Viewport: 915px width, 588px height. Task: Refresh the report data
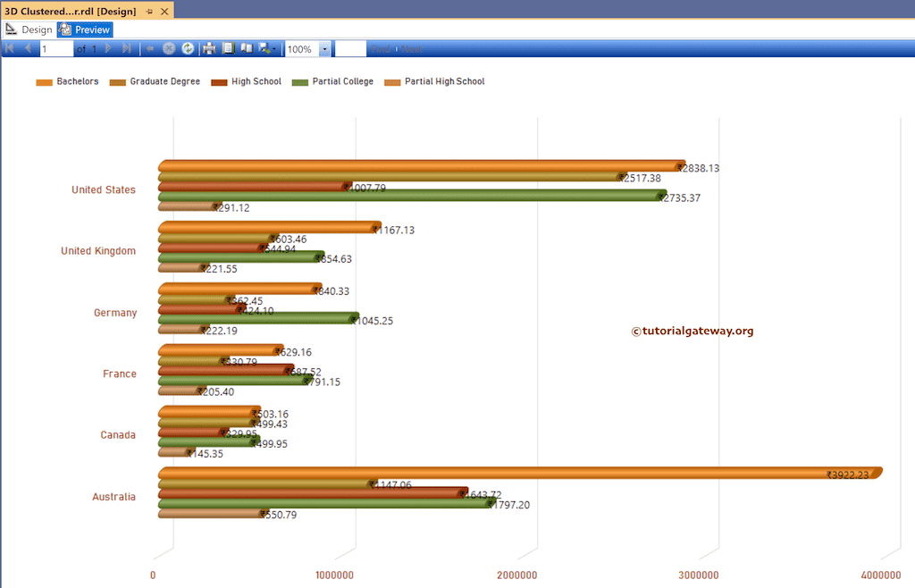187,48
